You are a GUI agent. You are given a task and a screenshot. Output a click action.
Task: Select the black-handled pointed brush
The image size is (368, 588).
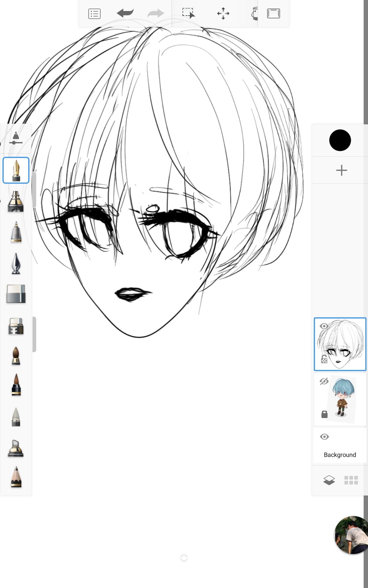pyautogui.click(x=16, y=385)
